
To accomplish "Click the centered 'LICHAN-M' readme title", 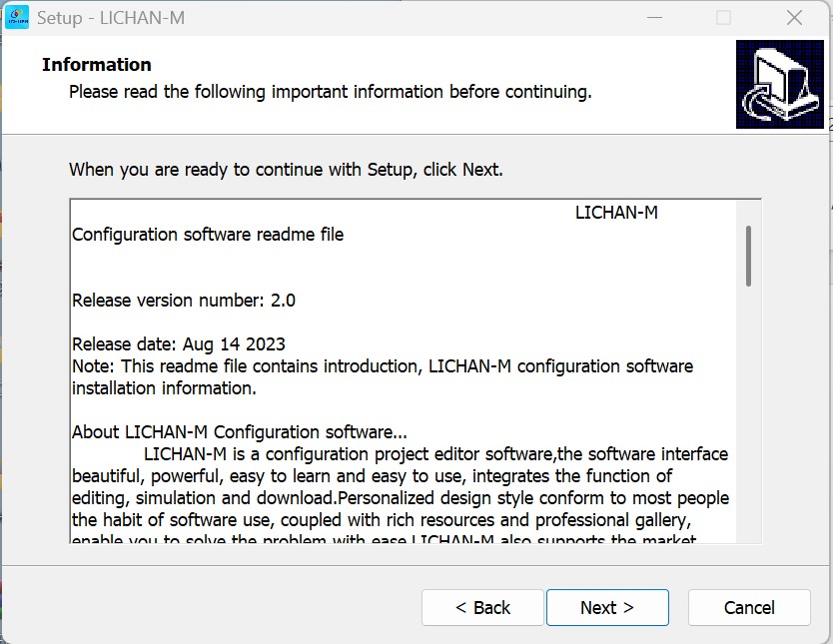I will (616, 213).
